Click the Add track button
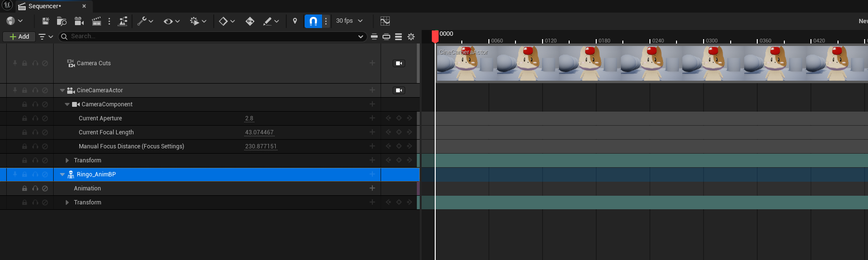The height and width of the screenshot is (260, 868). click(x=19, y=37)
